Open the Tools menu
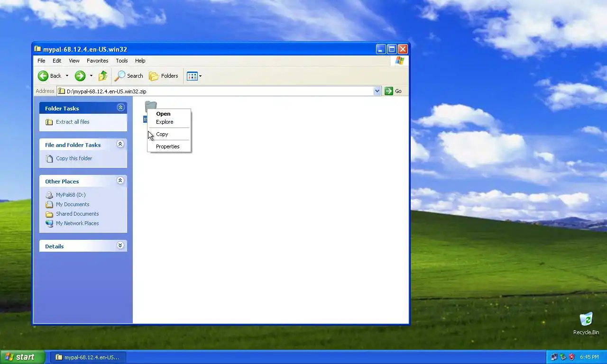This screenshot has width=607, height=364. (x=122, y=61)
